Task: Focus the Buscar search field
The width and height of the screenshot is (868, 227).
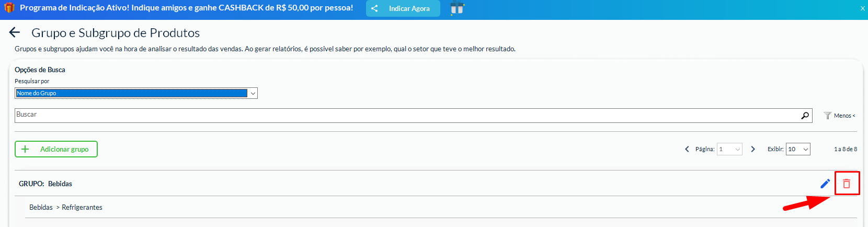Action: click(408, 115)
